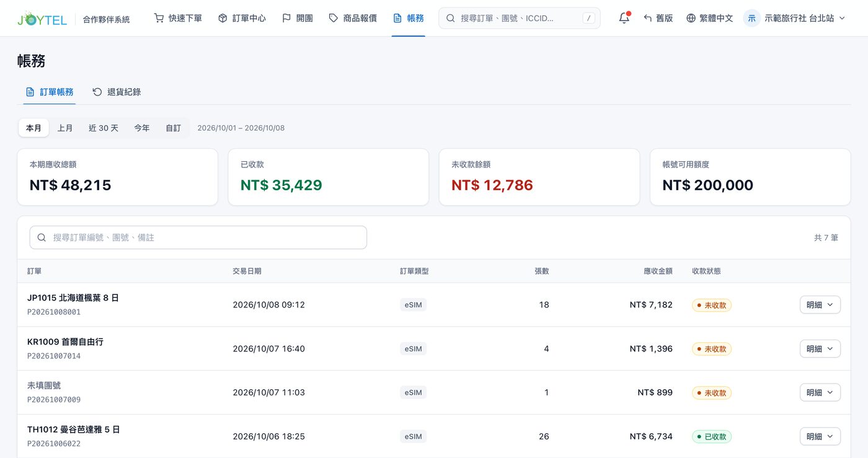Select the 本月 date range
This screenshot has height=458, width=868.
tap(33, 128)
